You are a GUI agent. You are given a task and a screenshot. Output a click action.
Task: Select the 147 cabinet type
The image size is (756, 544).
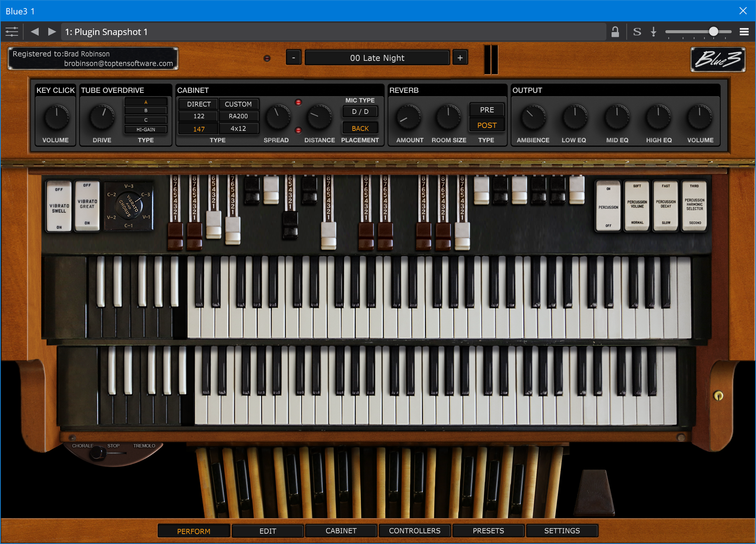point(199,129)
